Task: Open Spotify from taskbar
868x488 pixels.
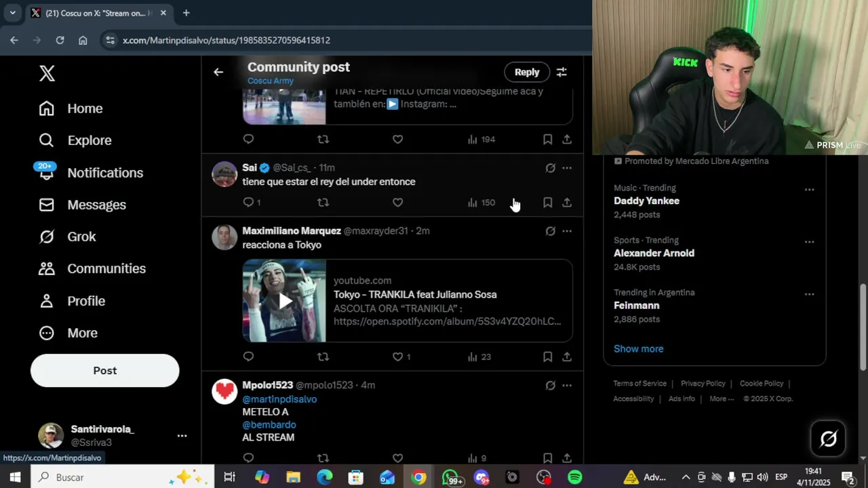Action: (x=575, y=477)
